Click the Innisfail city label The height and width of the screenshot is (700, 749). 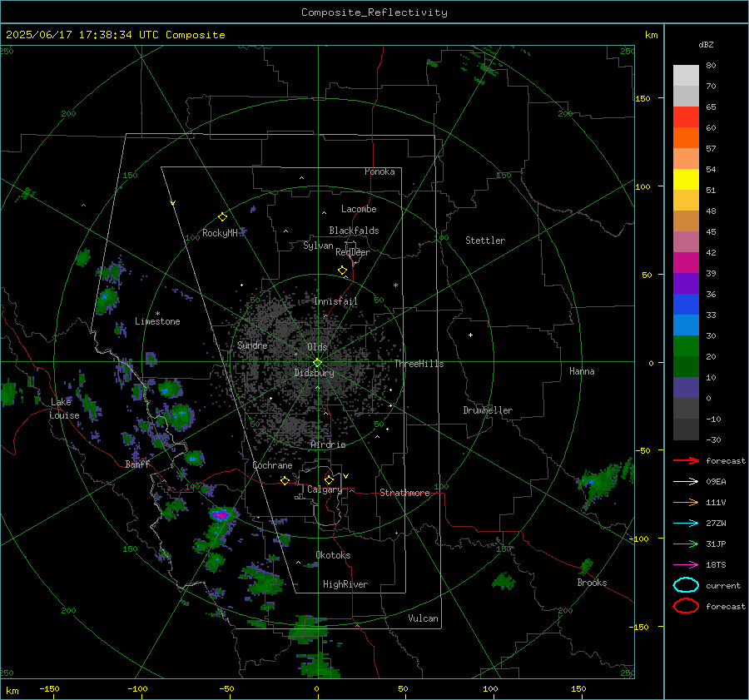click(335, 301)
